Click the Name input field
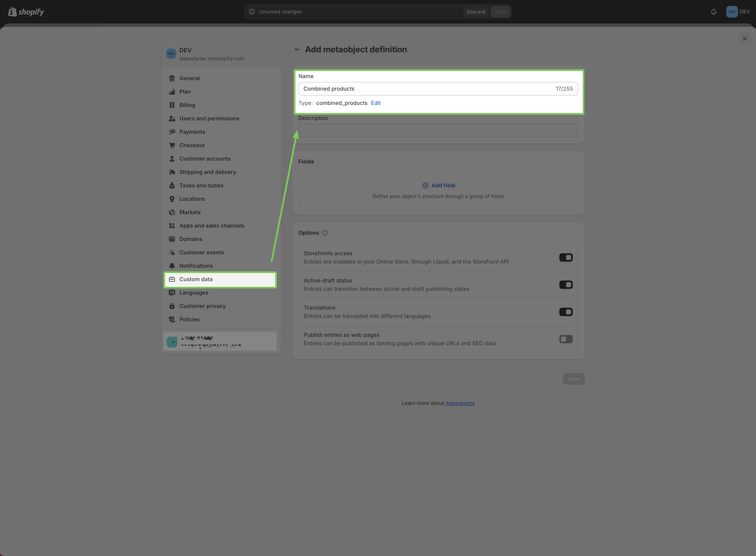Viewport: 756px width, 556px height. pos(438,89)
